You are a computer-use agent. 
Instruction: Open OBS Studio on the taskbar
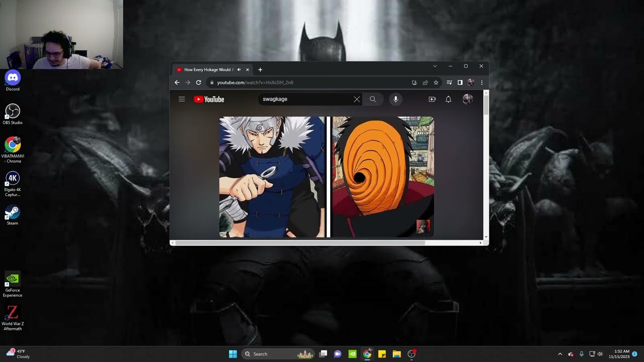(412, 354)
